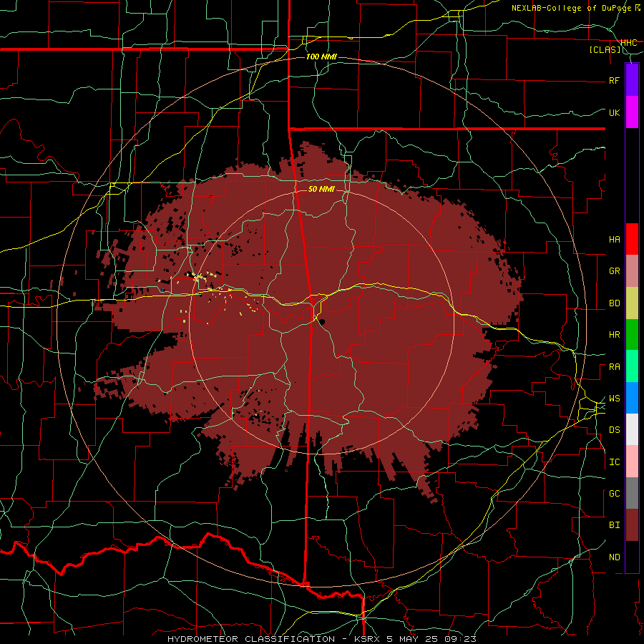Screen dimensions: 644x644
Task: Click the black radar site dot
Action: 323,322
